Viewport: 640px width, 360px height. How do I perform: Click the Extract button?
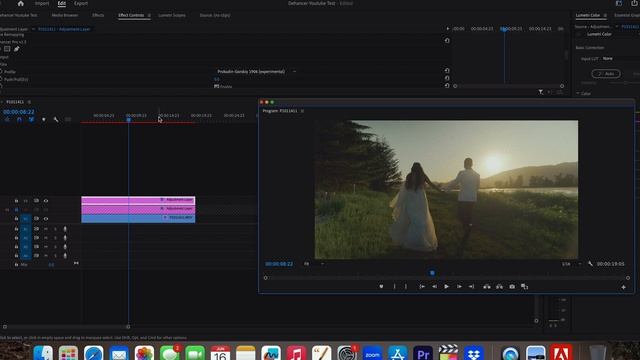click(x=500, y=287)
